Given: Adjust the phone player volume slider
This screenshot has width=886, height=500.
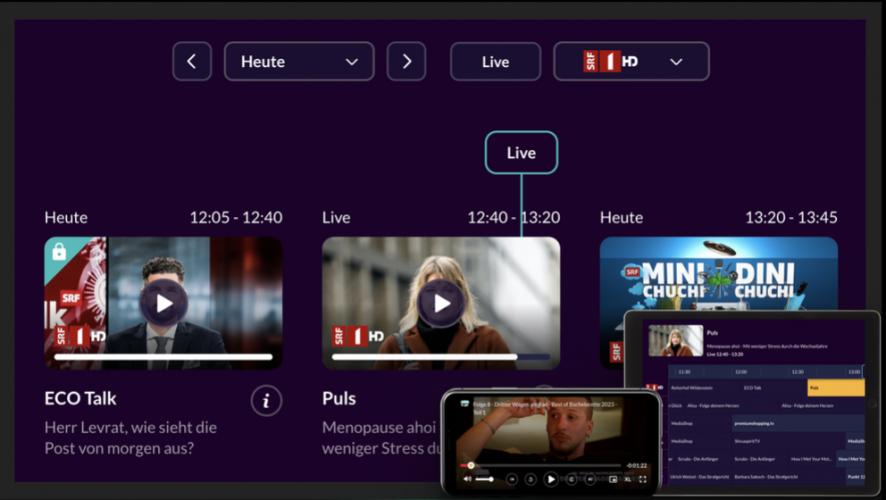Looking at the screenshot, I should [484, 479].
